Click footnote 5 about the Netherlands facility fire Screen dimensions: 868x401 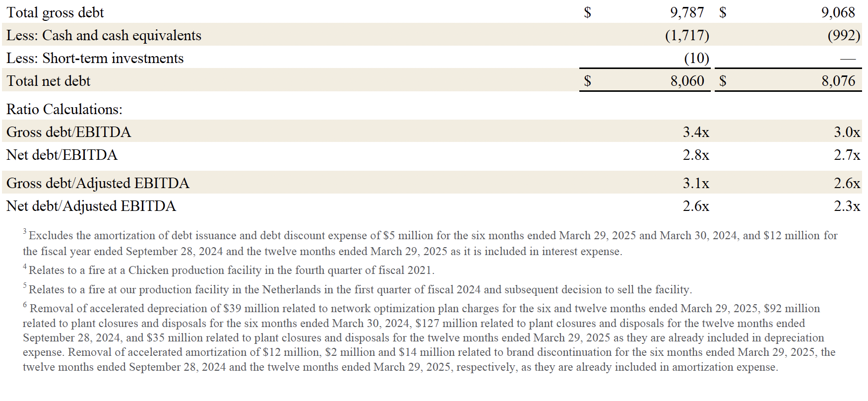360,289
